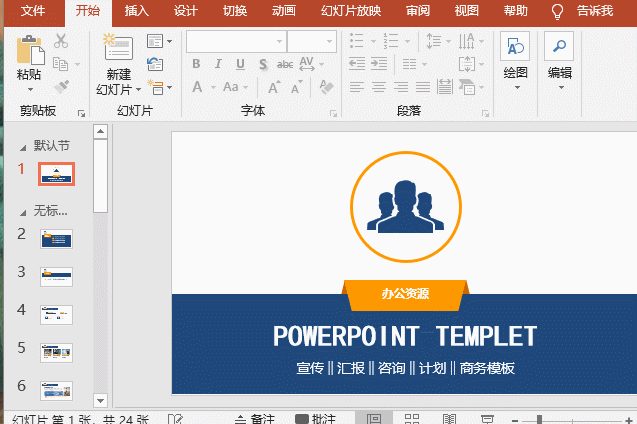Open the 文件 menu
The width and height of the screenshot is (637, 424).
point(32,11)
